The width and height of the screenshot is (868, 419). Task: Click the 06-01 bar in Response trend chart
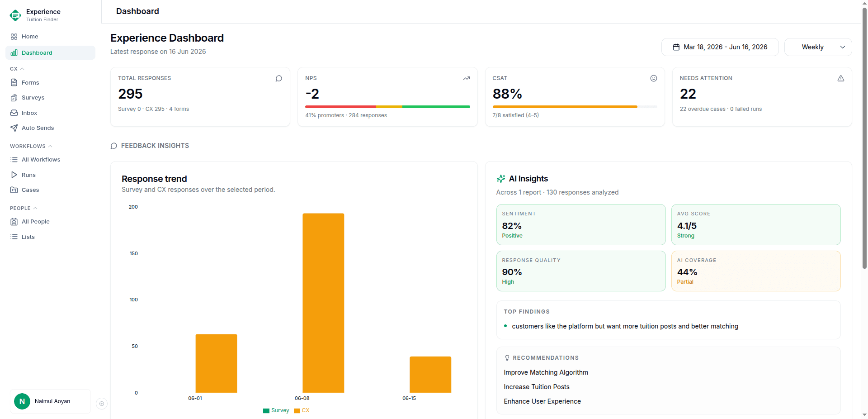[x=216, y=363]
